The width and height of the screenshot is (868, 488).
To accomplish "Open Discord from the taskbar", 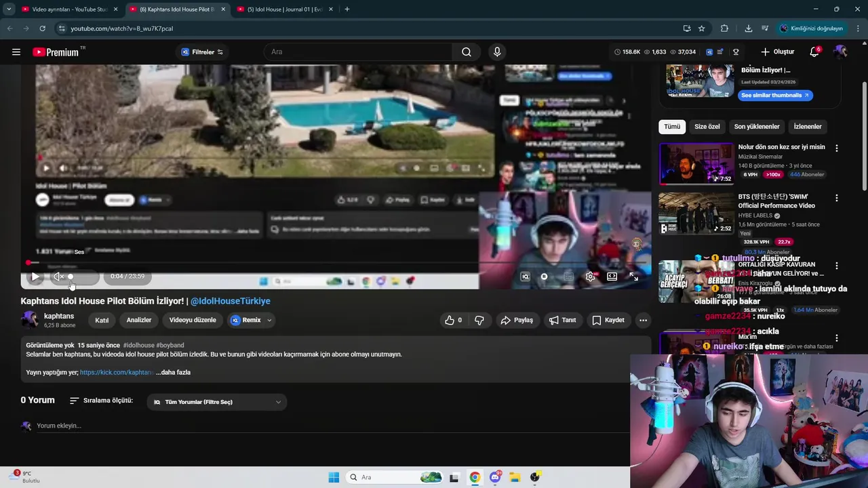I will coord(495,477).
